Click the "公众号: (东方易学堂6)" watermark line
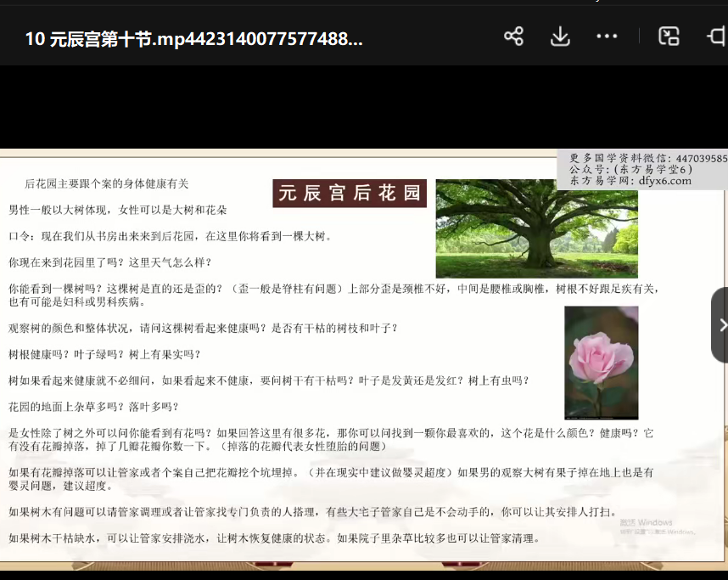 click(x=631, y=169)
